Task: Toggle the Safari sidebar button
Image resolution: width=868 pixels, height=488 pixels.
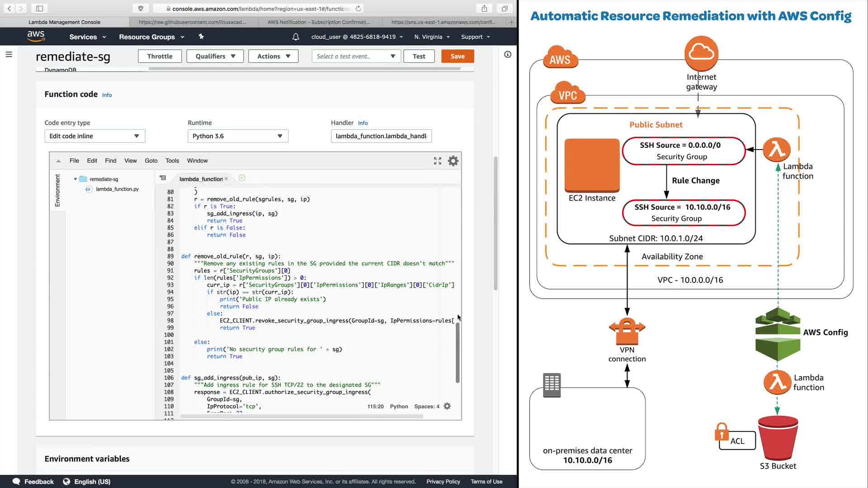Action: tap(39, 9)
